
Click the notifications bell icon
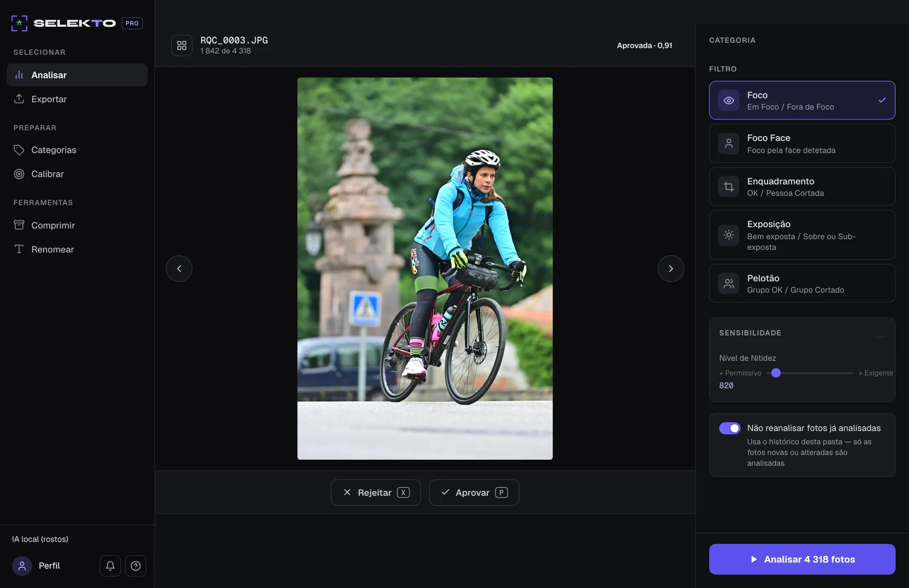point(110,566)
